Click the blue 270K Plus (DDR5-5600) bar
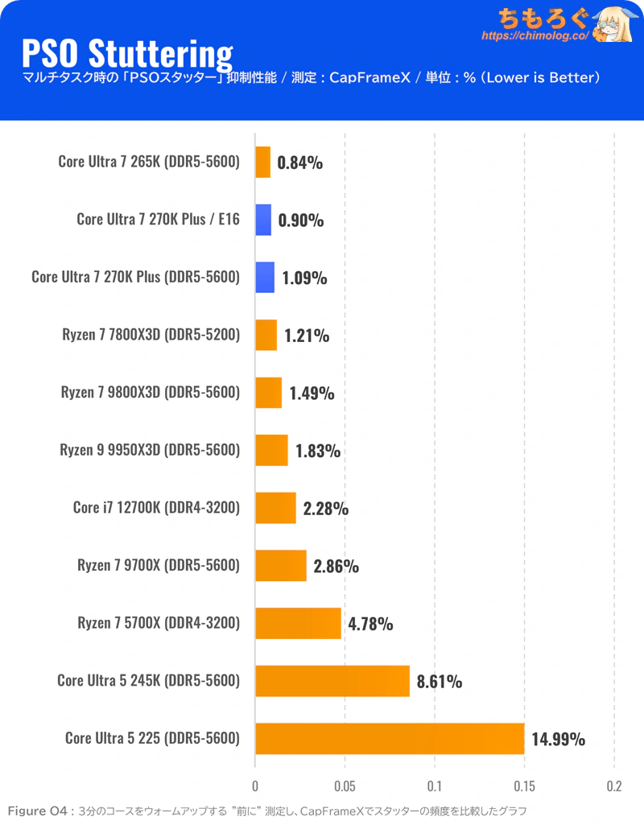Image resolution: width=644 pixels, height=829 pixels. 265,278
